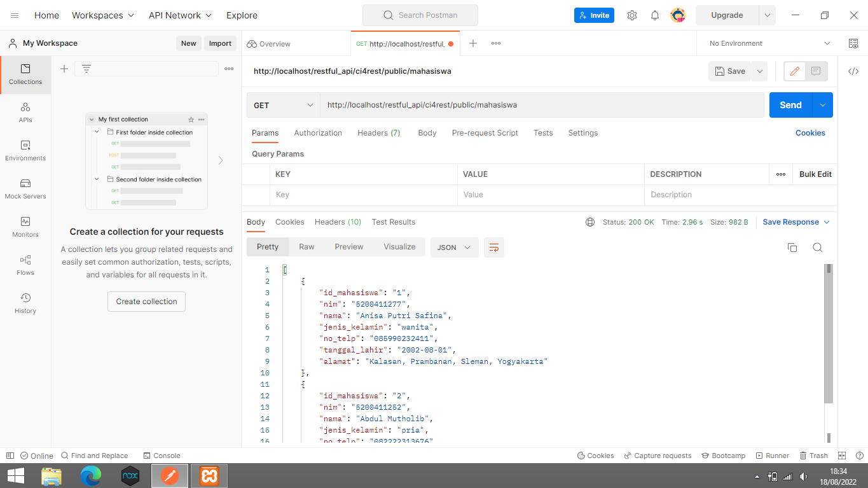Search within the response body
Viewport: 868px width, 488px height.
coord(818,247)
